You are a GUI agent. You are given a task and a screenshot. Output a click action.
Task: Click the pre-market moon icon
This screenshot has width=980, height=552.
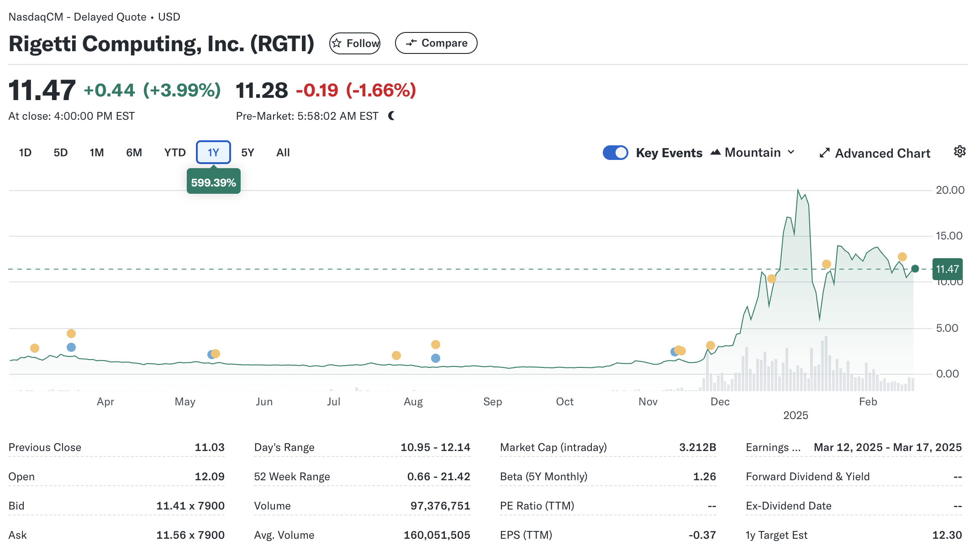pyautogui.click(x=391, y=116)
